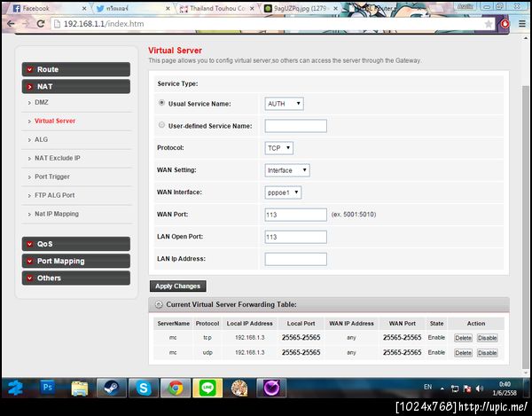The width and height of the screenshot is (532, 416).
Task: Expand the QoS menu section
Action: tap(76, 244)
